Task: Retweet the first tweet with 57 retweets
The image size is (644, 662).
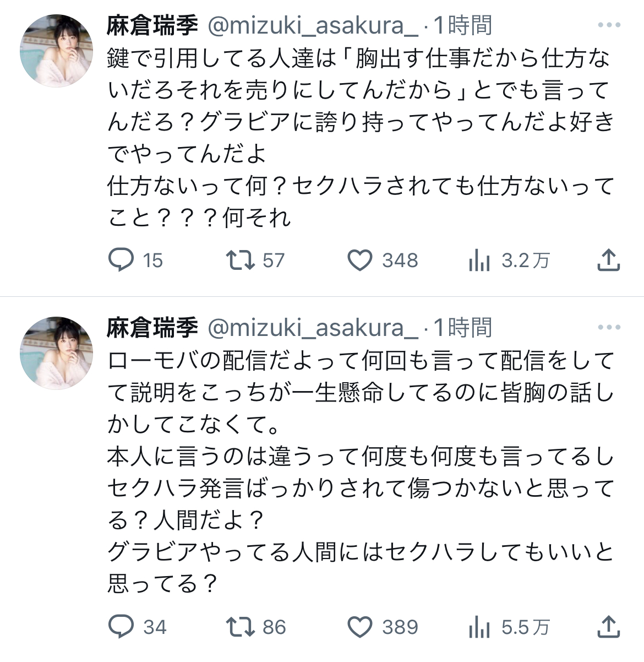Action: pos(241,260)
